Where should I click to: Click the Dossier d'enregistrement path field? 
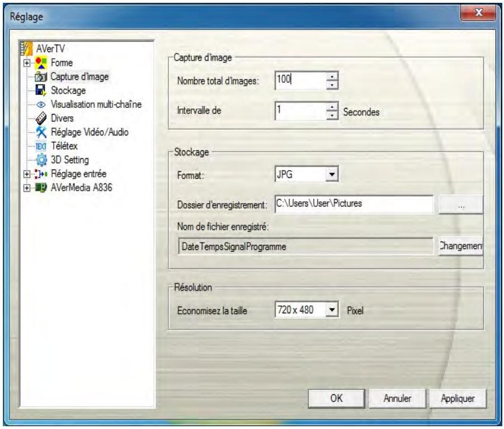click(x=354, y=204)
